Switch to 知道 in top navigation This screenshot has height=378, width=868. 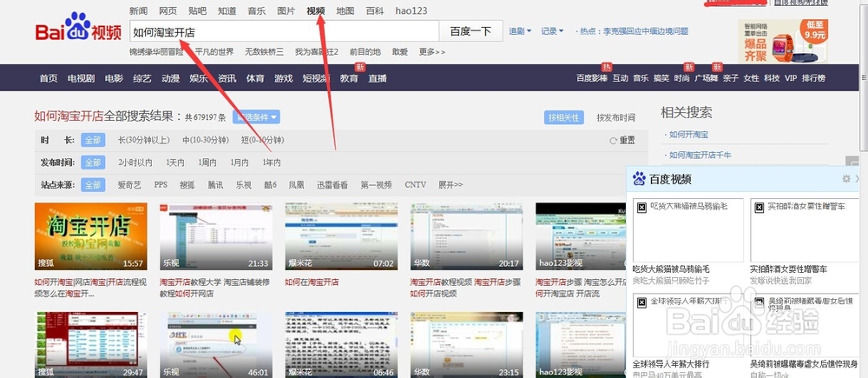click(227, 10)
